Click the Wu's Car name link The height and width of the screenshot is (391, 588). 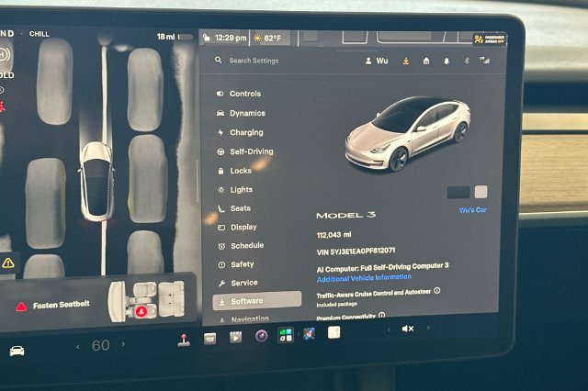pyautogui.click(x=472, y=210)
